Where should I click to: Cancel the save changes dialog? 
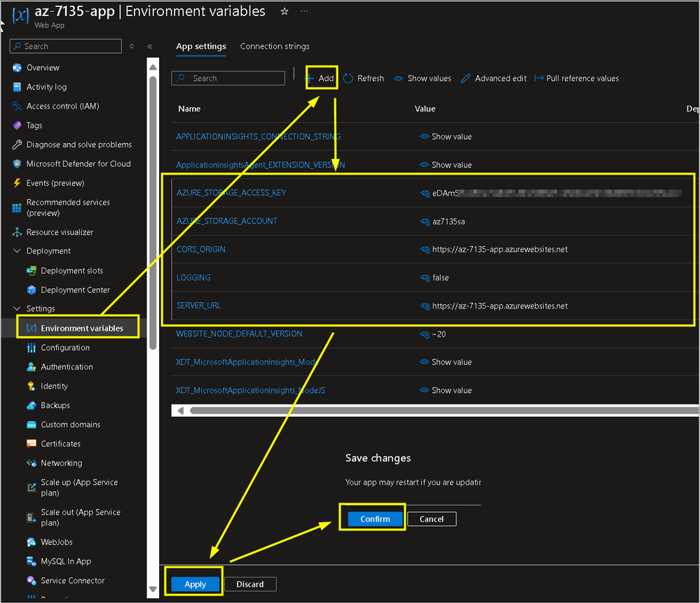click(432, 519)
